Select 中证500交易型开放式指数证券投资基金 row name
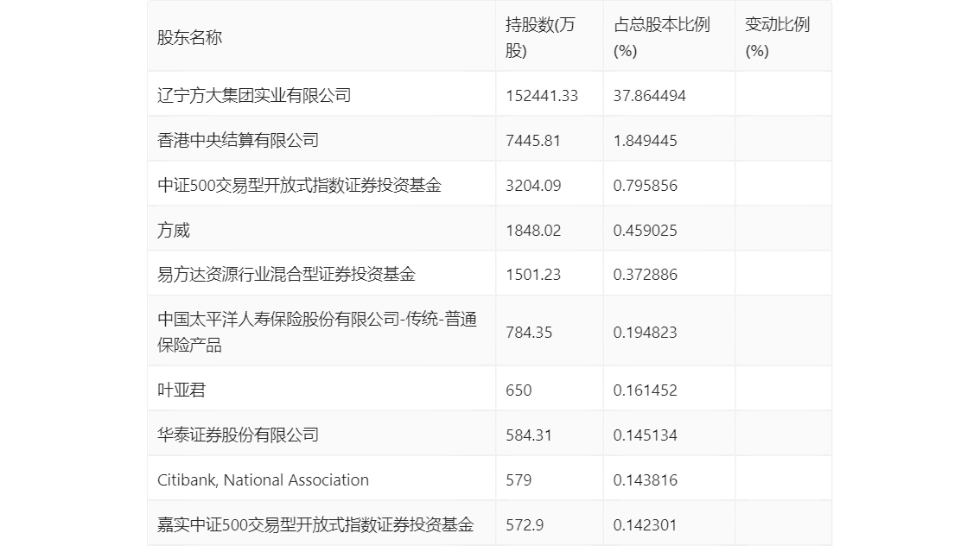 pyautogui.click(x=299, y=186)
